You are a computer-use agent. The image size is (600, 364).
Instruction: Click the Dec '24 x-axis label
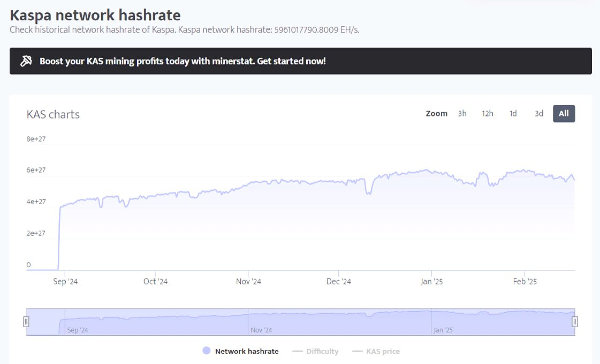pyautogui.click(x=339, y=282)
